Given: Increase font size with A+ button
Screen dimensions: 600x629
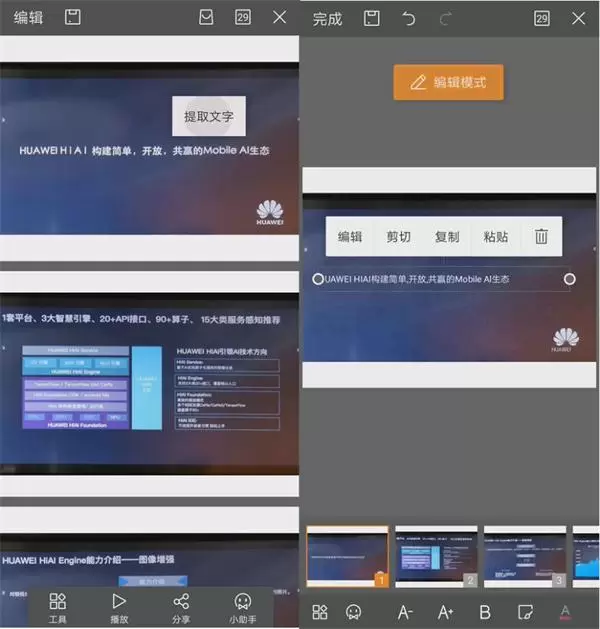Looking at the screenshot, I should pos(445,611).
